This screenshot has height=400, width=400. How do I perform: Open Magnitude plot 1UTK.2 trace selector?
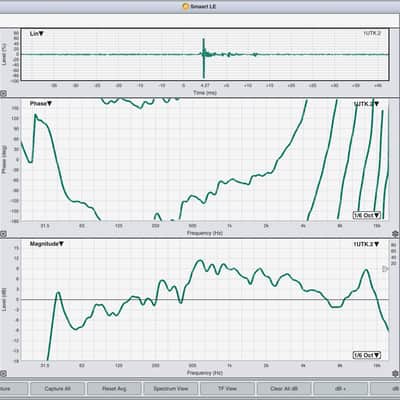click(x=366, y=244)
